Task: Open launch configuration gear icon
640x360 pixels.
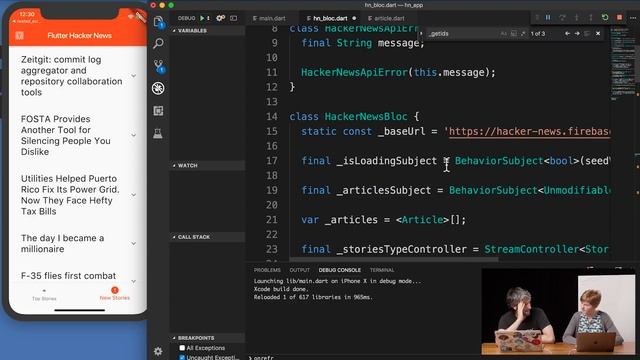Action: pos(220,18)
